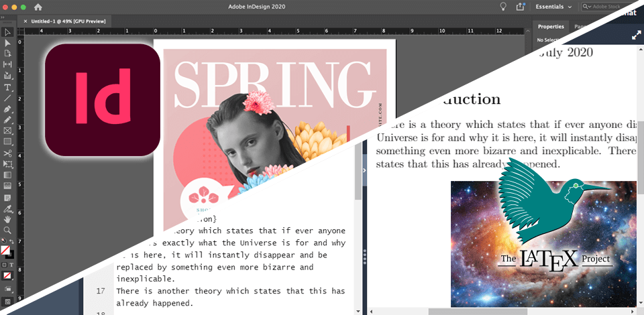
Task: Open the lightbulb Learn panel
Action: click(502, 7)
